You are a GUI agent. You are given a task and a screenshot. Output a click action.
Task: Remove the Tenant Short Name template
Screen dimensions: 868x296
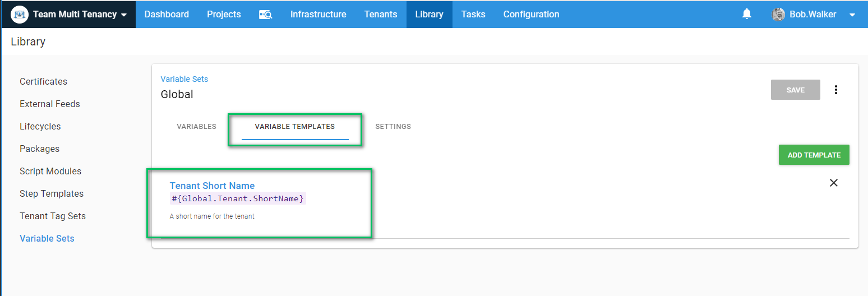(833, 183)
